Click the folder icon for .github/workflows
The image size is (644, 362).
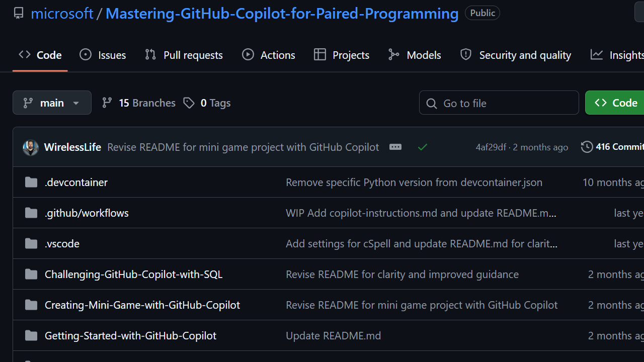pos(31,213)
